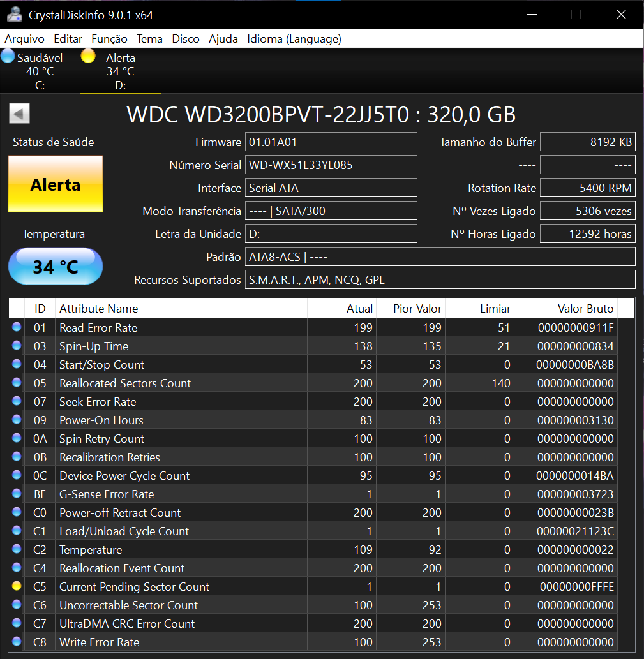
Task: Click the status dot for Seek Error Rate
Action: point(17,401)
